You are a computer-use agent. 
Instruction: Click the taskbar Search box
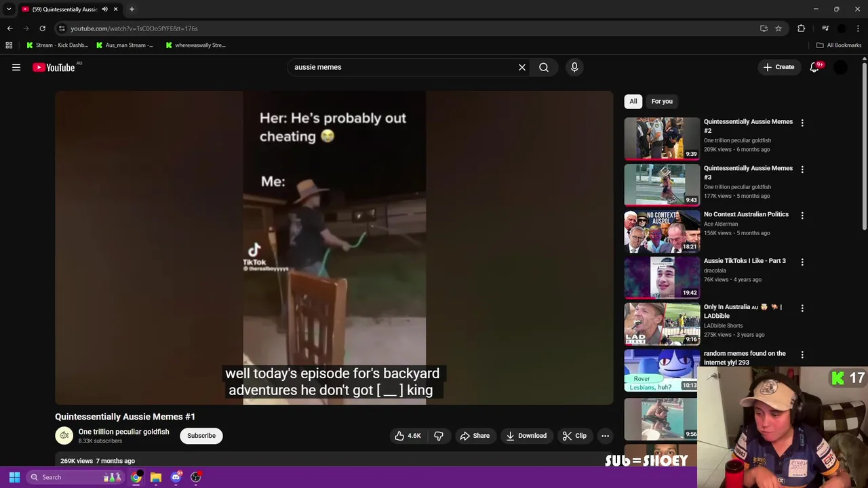click(75, 477)
